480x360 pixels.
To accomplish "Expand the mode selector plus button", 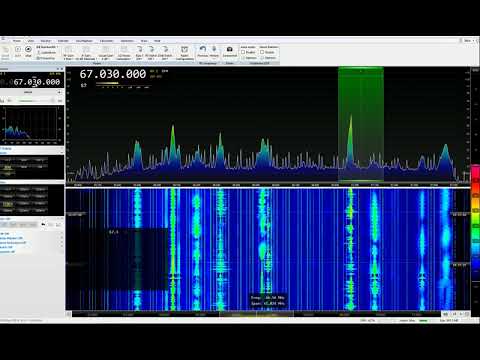I will point(59,92).
